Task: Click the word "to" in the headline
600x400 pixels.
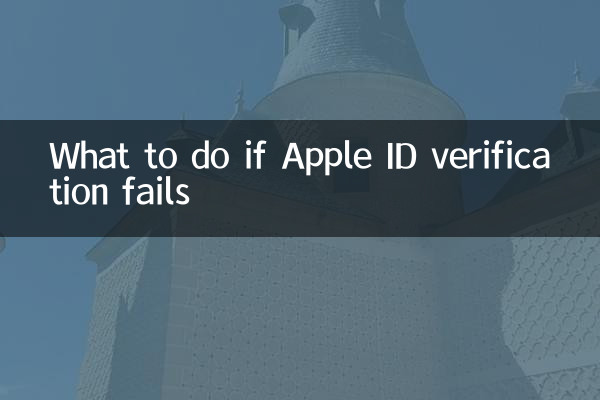Action: (160, 157)
